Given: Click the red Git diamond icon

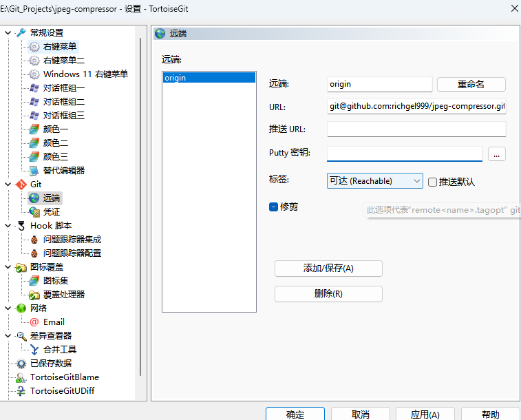Looking at the screenshot, I should point(21,185).
